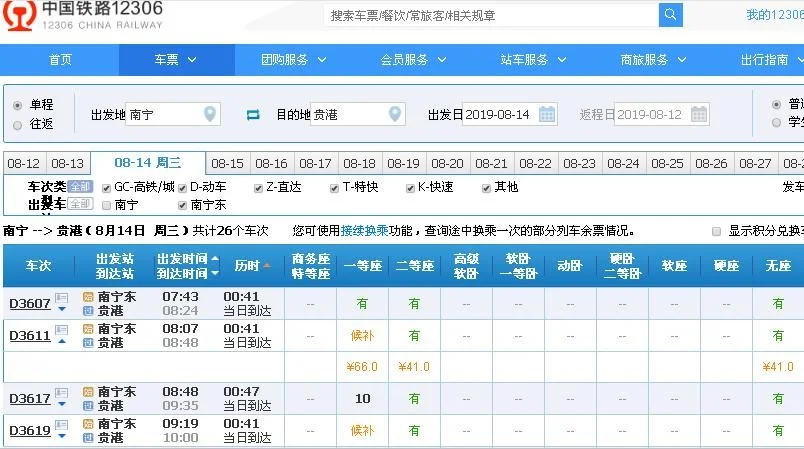The height and width of the screenshot is (449, 804).
Task: Sort by duration using 历时 arrow
Action: coord(267,266)
